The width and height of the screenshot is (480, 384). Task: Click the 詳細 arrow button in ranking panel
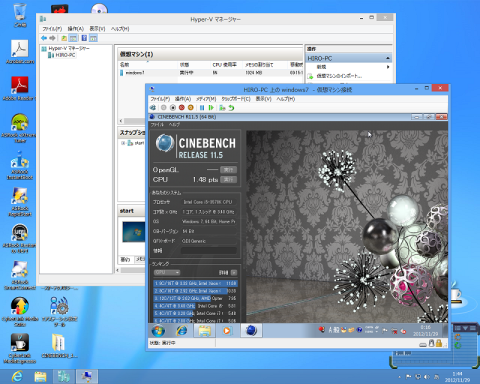click(x=234, y=273)
